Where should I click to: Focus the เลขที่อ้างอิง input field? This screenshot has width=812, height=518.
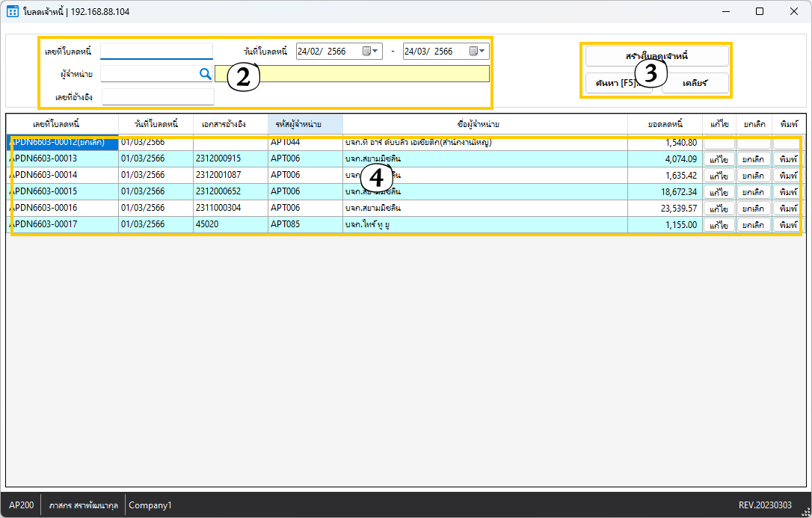click(x=158, y=96)
